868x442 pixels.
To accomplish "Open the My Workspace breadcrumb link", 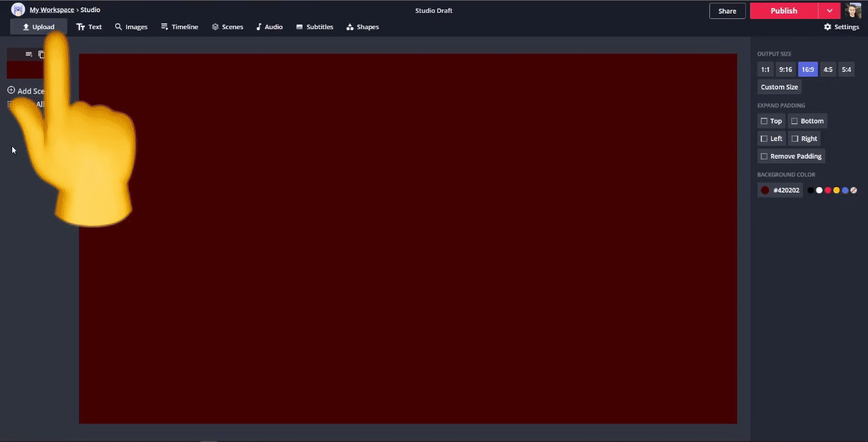I will pyautogui.click(x=52, y=10).
